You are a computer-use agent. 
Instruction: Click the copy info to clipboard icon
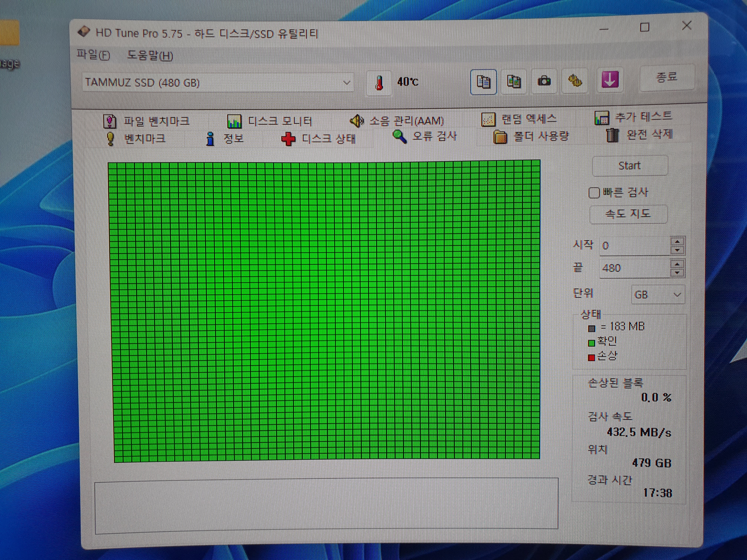point(483,82)
